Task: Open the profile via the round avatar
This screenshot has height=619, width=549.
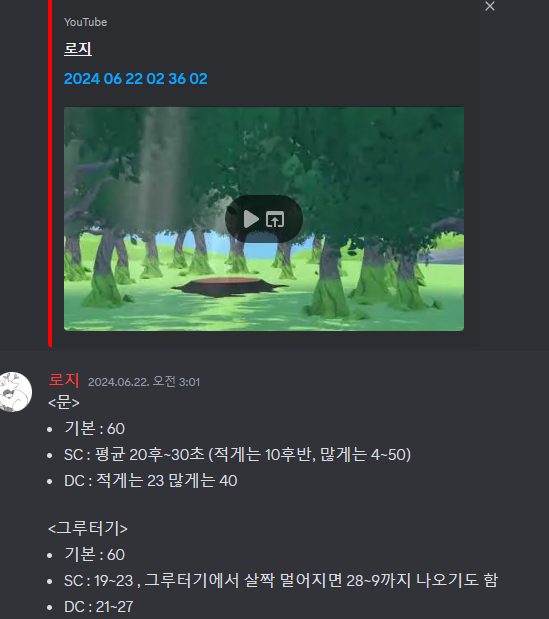Action: click(15, 392)
